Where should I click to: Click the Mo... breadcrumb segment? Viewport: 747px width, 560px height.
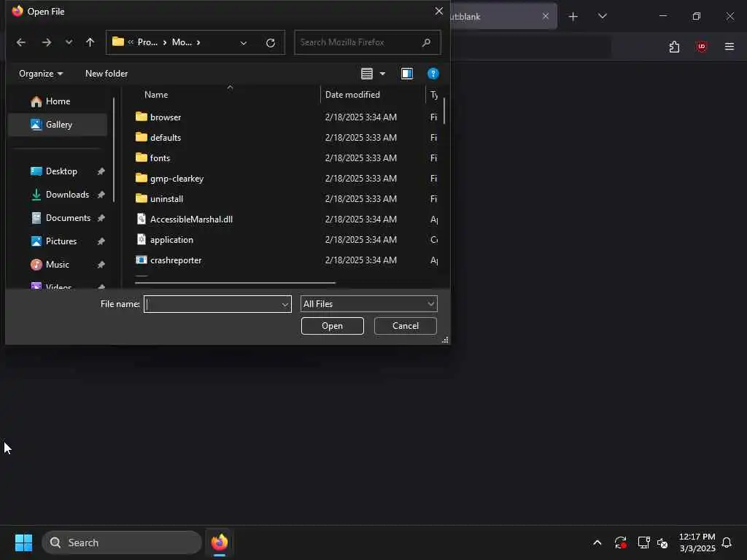coord(182,42)
